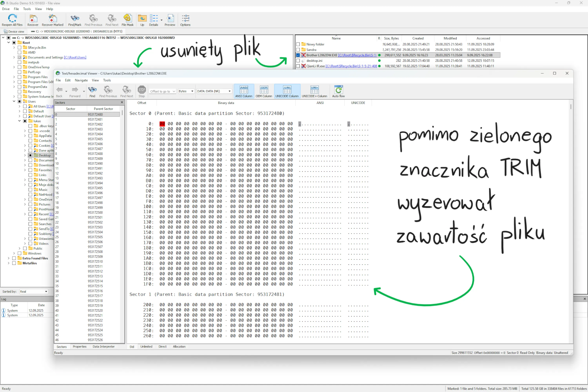Check the PerfLogs folder checkbox

pyautogui.click(x=19, y=72)
